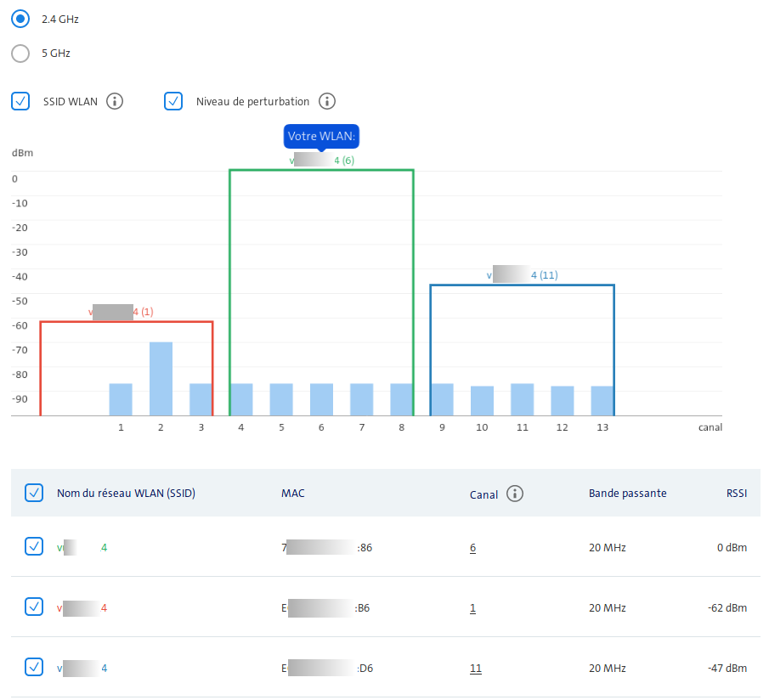769x700 pixels.
Task: Uncheck the Niveau de perturbation checkbox
Action: 173,101
